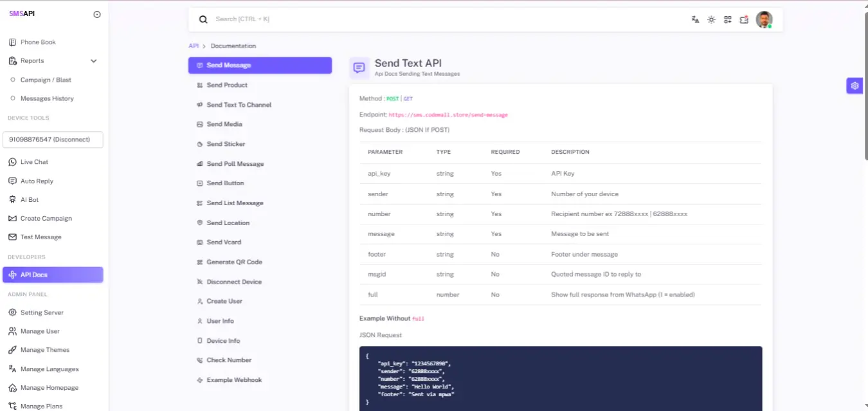Select Send Media in API docs list
Screen dimensions: 868x411
224,124
